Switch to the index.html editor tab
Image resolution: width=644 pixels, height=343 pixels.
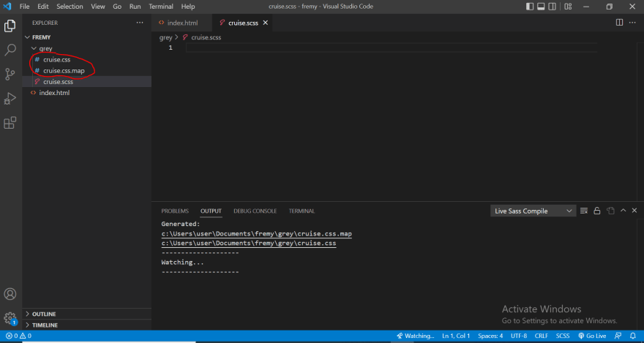coord(182,23)
